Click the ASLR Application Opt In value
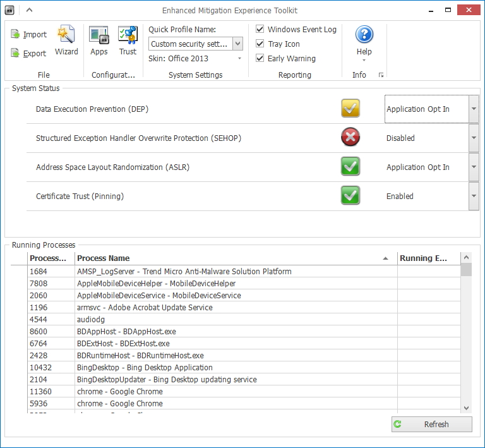The height and width of the screenshot is (448, 485). click(417, 167)
